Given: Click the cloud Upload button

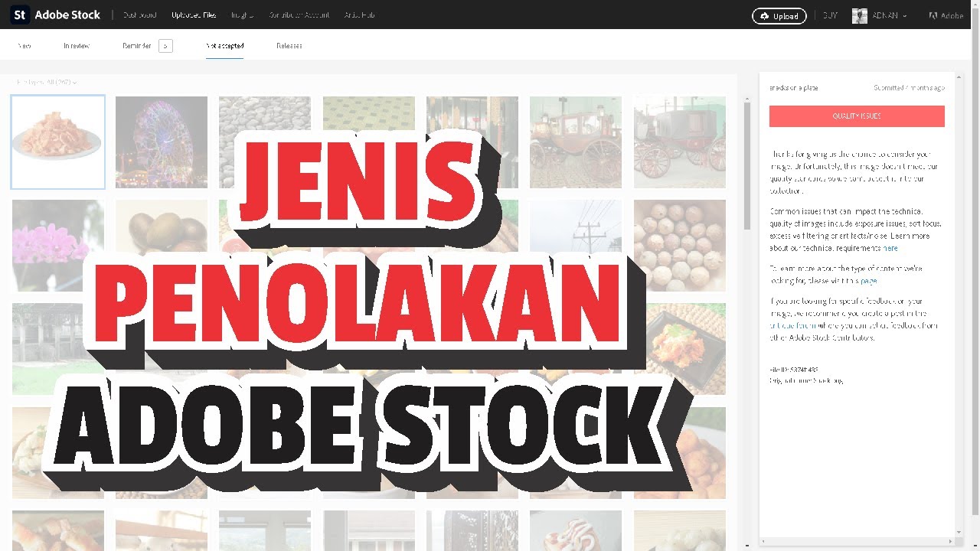Looking at the screenshot, I should click(x=779, y=15).
